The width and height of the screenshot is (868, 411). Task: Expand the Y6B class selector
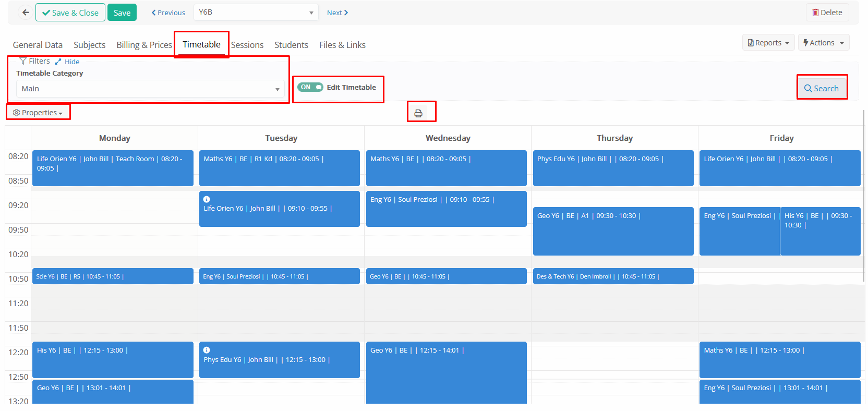(x=256, y=13)
